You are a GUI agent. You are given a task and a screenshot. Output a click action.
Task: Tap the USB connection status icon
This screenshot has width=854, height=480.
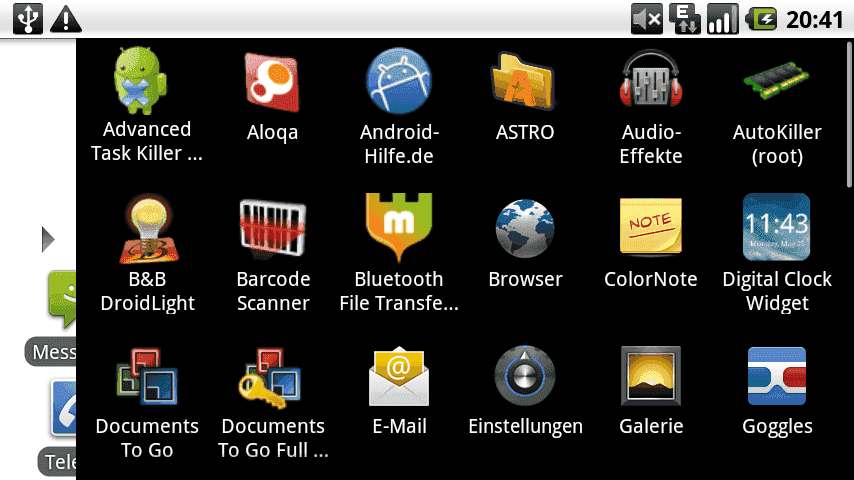click(28, 19)
